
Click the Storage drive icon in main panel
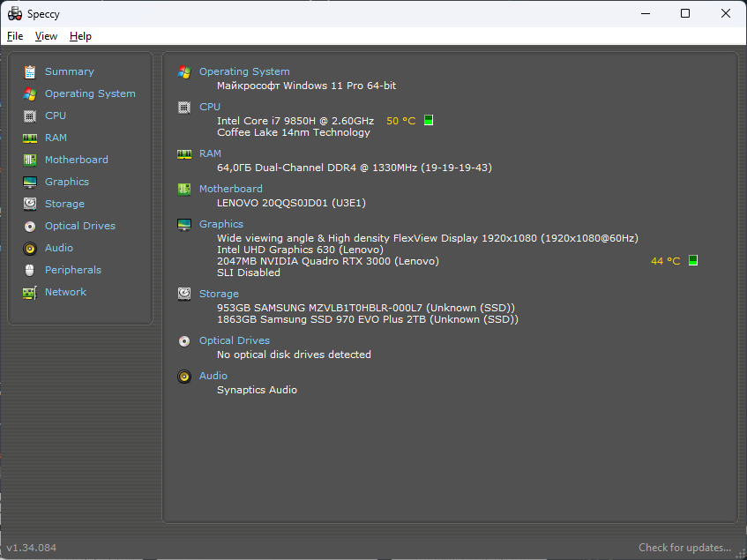click(x=184, y=294)
